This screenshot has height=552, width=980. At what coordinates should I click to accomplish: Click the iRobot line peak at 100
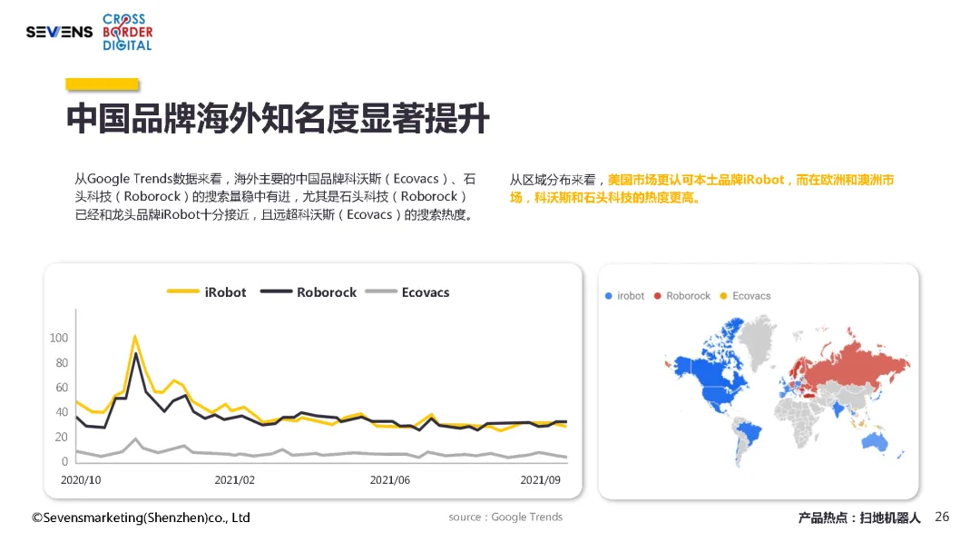135,338
